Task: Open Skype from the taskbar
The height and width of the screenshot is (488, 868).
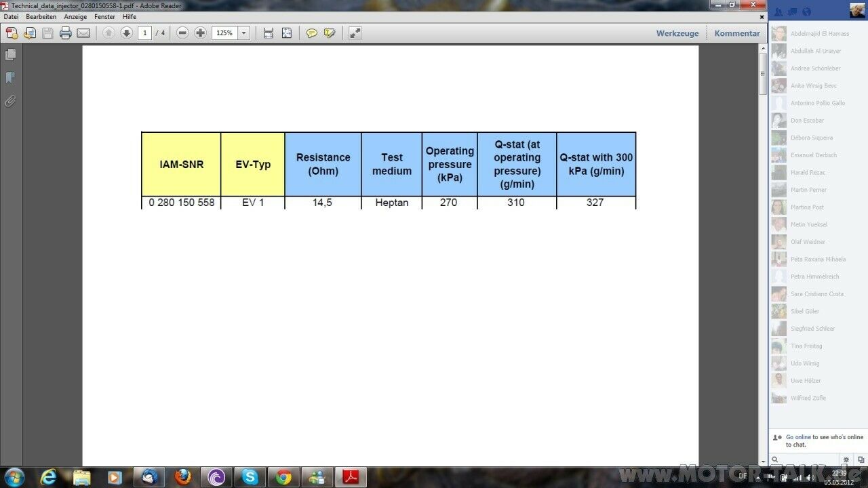Action: coord(250,477)
